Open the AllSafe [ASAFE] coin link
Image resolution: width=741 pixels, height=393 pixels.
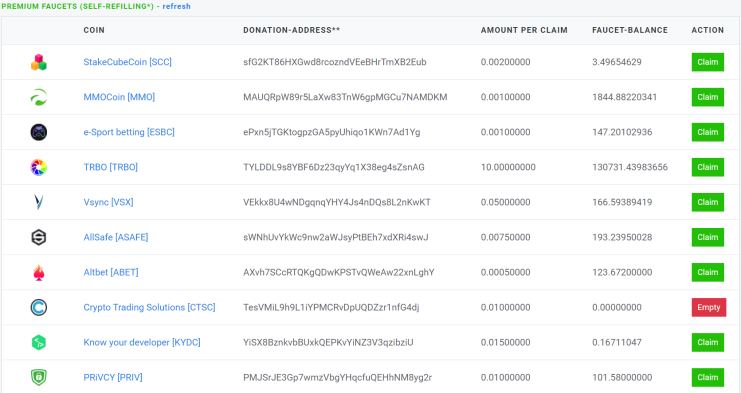(x=116, y=237)
